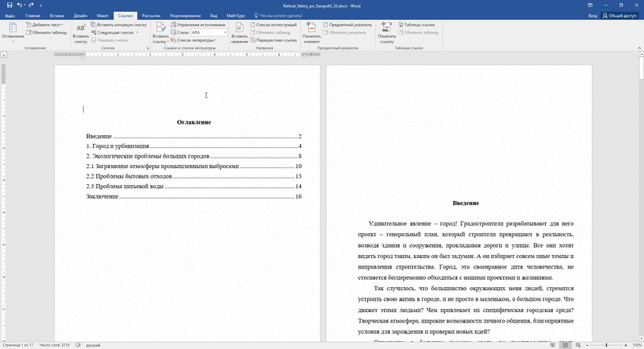Expand the Список литературы dropdown
This screenshot has width=644, height=349.
pyautogui.click(x=194, y=40)
